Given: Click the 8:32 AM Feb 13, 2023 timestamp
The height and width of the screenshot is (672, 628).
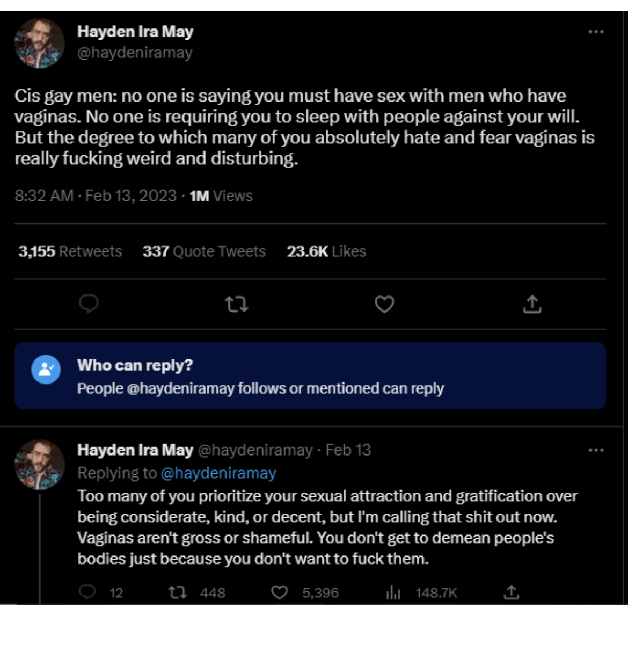Looking at the screenshot, I should (x=96, y=196).
